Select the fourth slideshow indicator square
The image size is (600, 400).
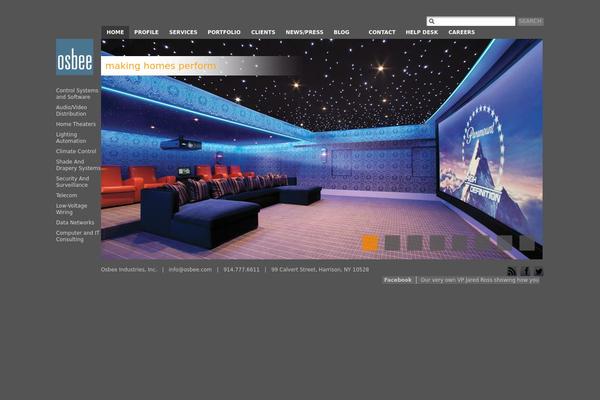pyautogui.click(x=437, y=243)
